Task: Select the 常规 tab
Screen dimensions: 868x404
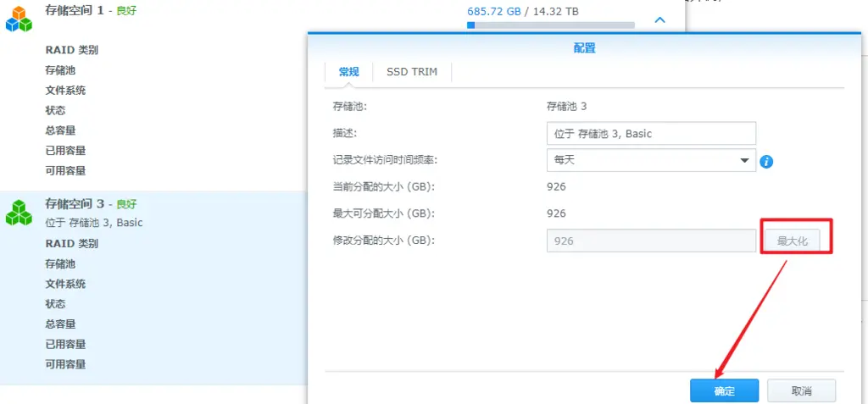Action: click(348, 72)
